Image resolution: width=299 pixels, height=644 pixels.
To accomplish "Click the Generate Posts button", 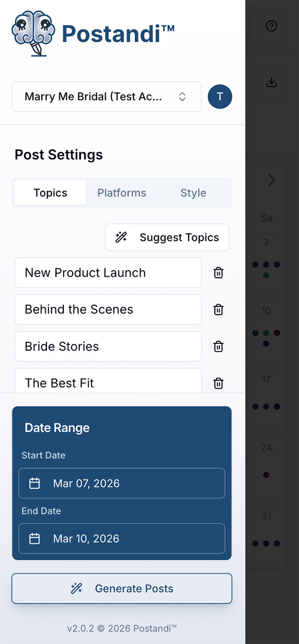I will pyautogui.click(x=122, y=588).
